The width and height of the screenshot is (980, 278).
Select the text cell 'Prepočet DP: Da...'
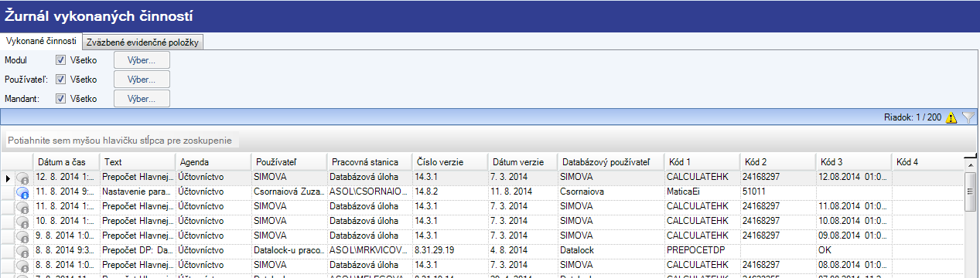point(138,250)
